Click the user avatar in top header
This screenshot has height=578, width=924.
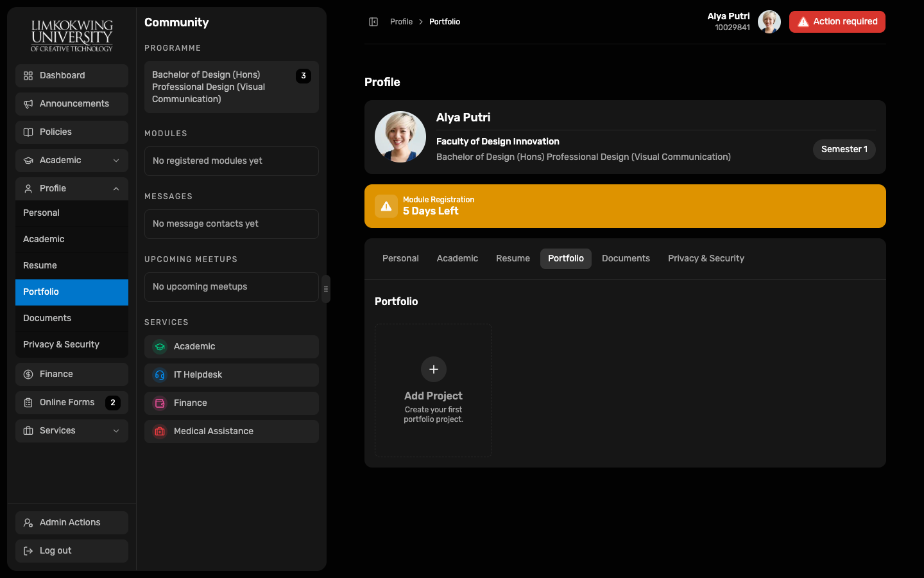[769, 22]
